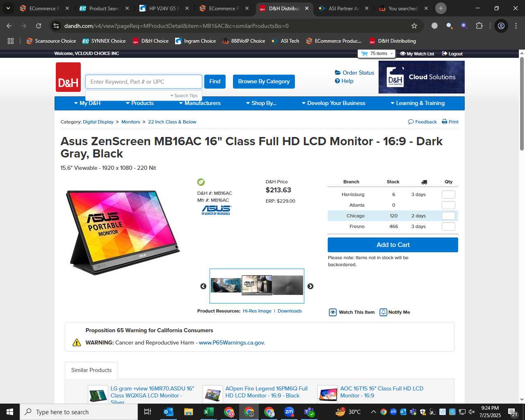525x420 pixels.
Task: Click Monitors breadcrumb link
Action: (131, 122)
